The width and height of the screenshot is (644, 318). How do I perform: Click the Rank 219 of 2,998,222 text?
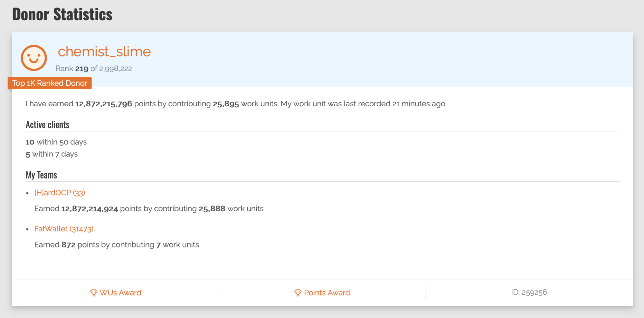[x=94, y=69]
